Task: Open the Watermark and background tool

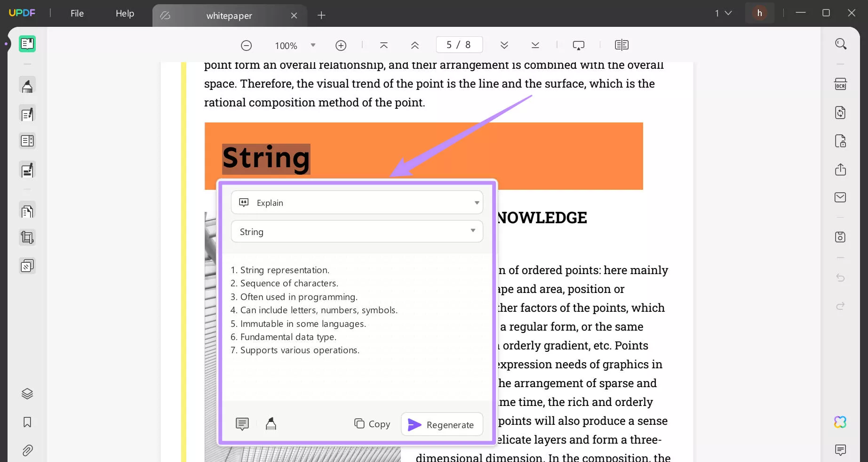Action: [x=27, y=266]
